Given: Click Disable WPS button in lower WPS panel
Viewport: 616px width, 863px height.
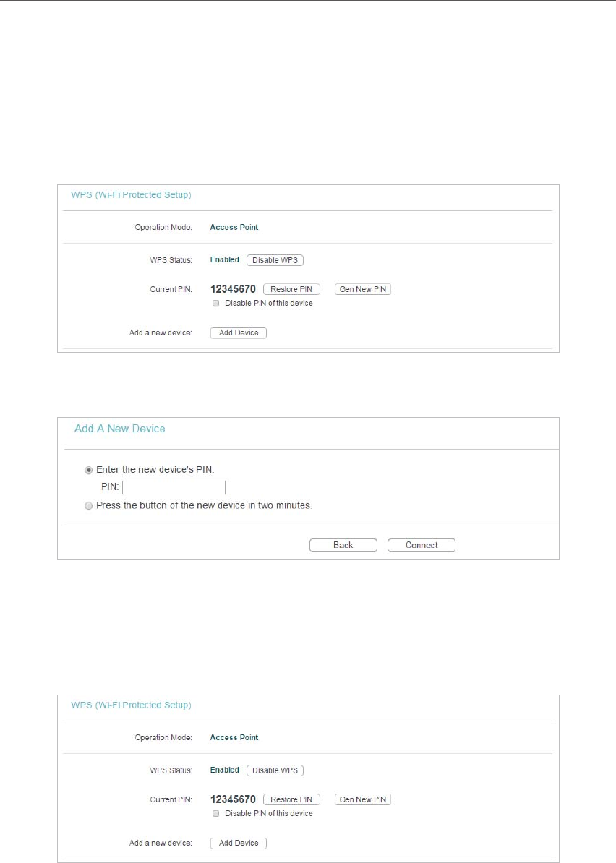Looking at the screenshot, I should click(x=275, y=770).
